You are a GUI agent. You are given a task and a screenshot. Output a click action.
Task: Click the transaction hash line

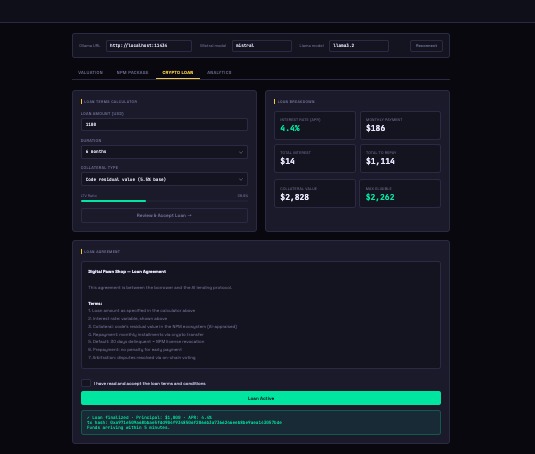tap(184, 422)
